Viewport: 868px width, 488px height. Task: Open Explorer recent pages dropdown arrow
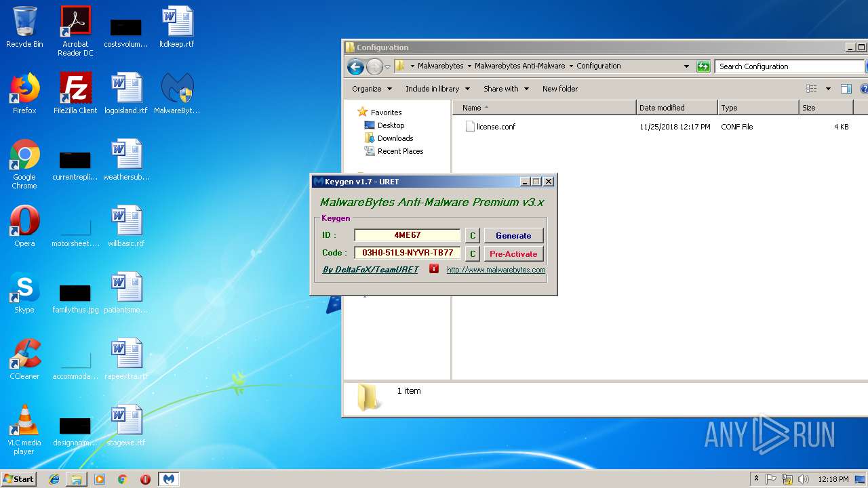pyautogui.click(x=387, y=66)
